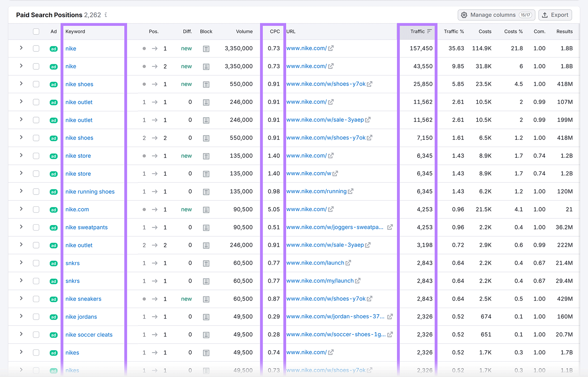Expand the nike.com keyword row

click(21, 209)
